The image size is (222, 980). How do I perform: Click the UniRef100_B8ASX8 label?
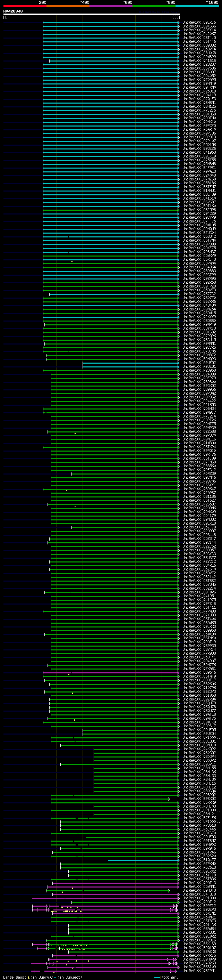tap(199, 952)
